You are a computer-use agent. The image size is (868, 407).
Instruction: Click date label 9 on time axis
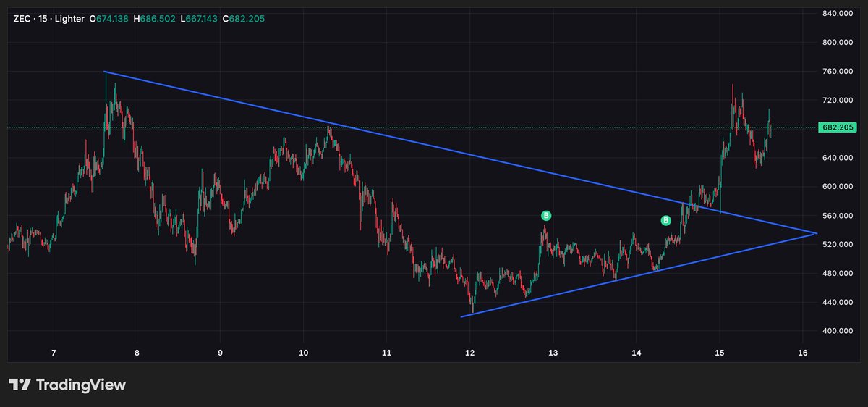pyautogui.click(x=220, y=353)
